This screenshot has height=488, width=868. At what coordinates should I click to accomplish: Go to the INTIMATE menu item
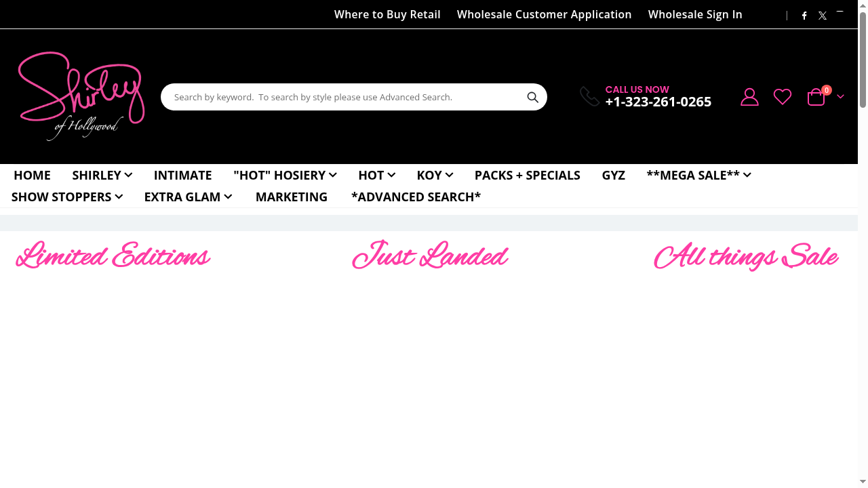click(182, 175)
